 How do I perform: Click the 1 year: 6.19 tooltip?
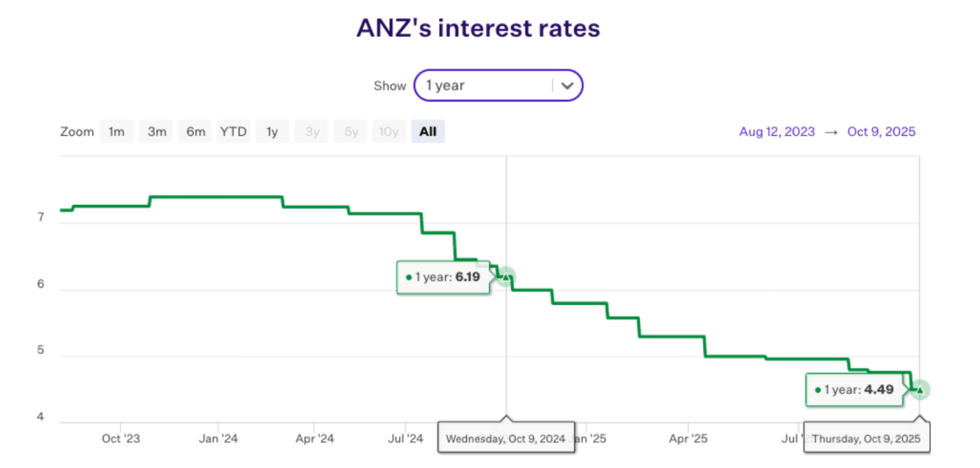click(x=443, y=277)
